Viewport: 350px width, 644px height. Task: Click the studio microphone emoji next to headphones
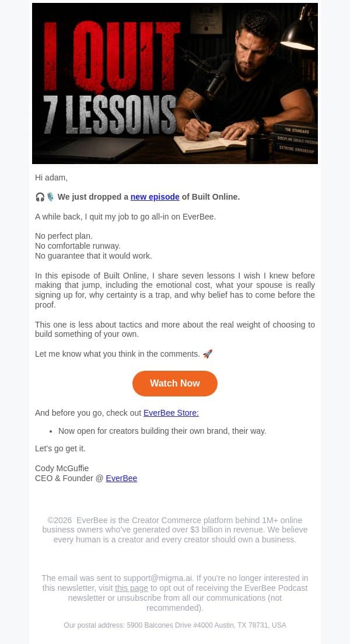click(x=50, y=197)
